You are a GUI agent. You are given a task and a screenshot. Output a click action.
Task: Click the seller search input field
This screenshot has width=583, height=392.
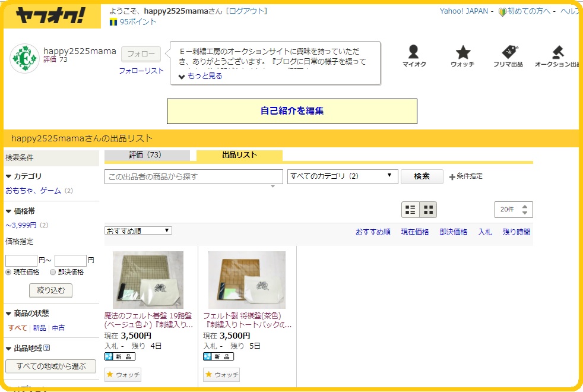click(x=194, y=176)
